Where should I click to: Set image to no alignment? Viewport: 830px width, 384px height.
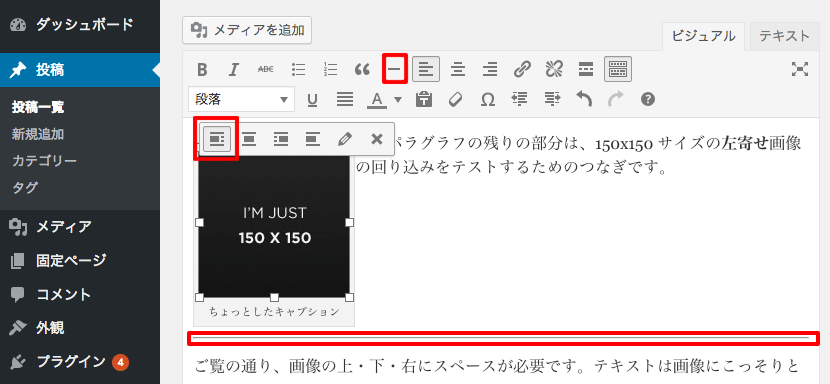313,139
